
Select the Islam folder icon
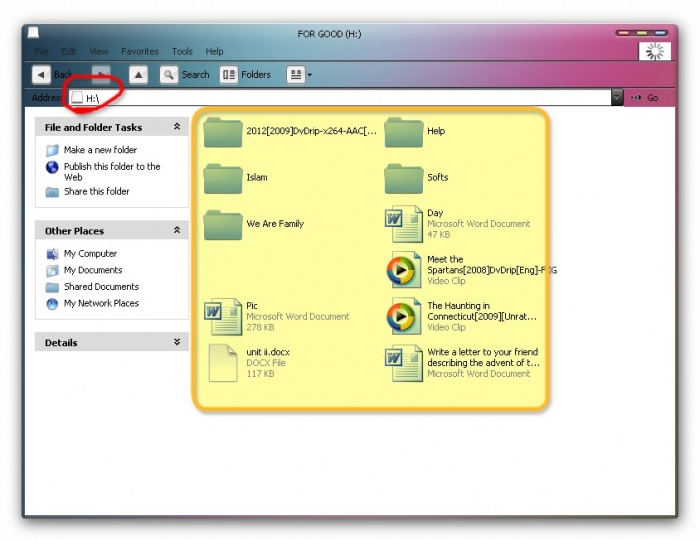coord(223,179)
